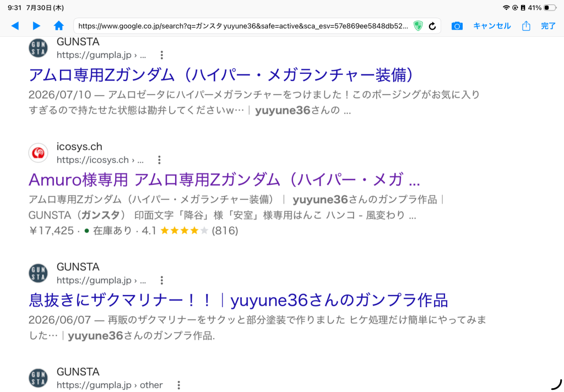Tap the https://icosys.ch breadcrumb URL
The height and width of the screenshot is (392, 564).
(x=100, y=160)
